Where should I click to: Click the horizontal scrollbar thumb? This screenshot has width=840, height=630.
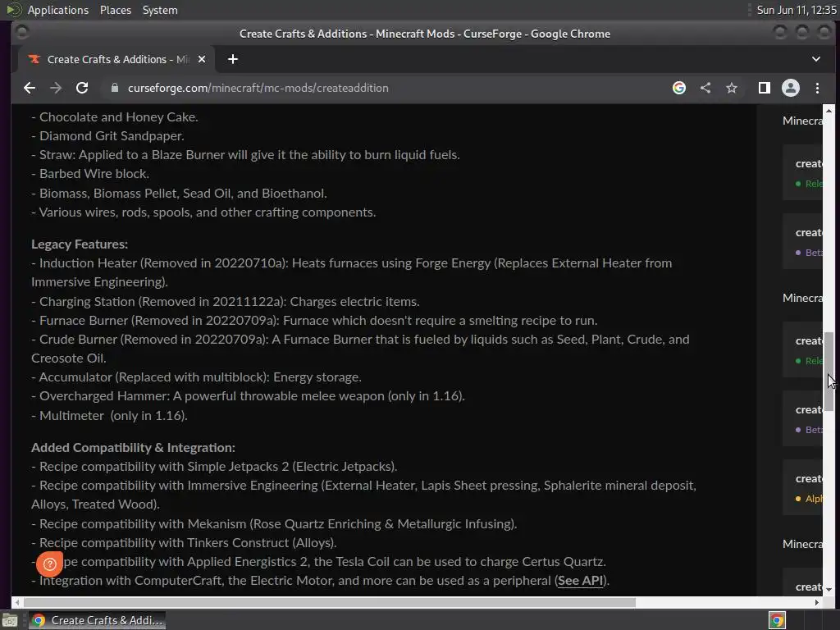tap(330, 602)
